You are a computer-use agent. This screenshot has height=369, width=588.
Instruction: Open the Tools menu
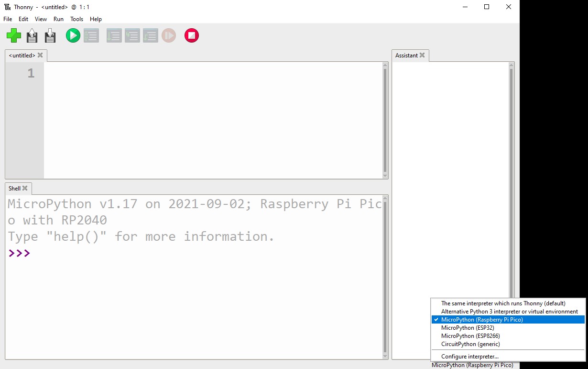pyautogui.click(x=76, y=19)
